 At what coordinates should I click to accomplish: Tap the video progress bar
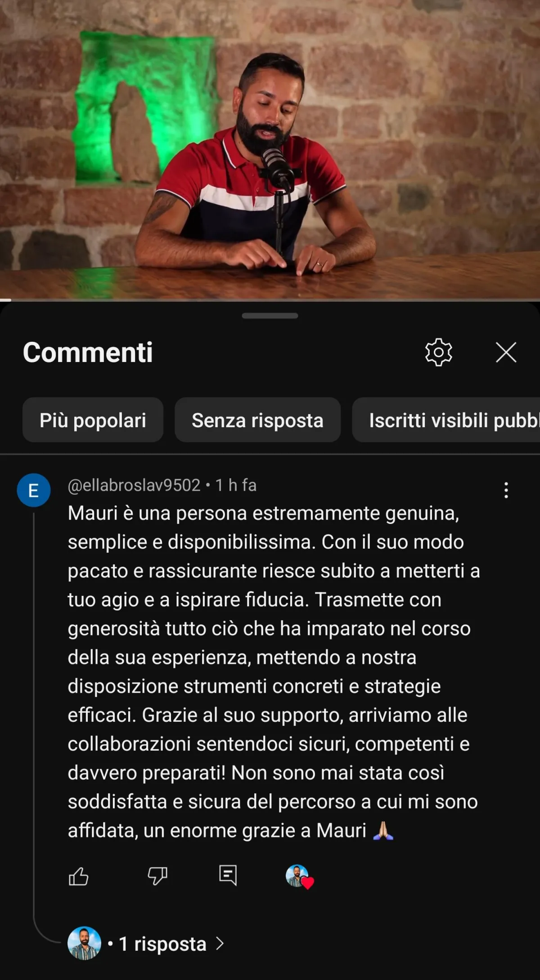click(x=270, y=300)
